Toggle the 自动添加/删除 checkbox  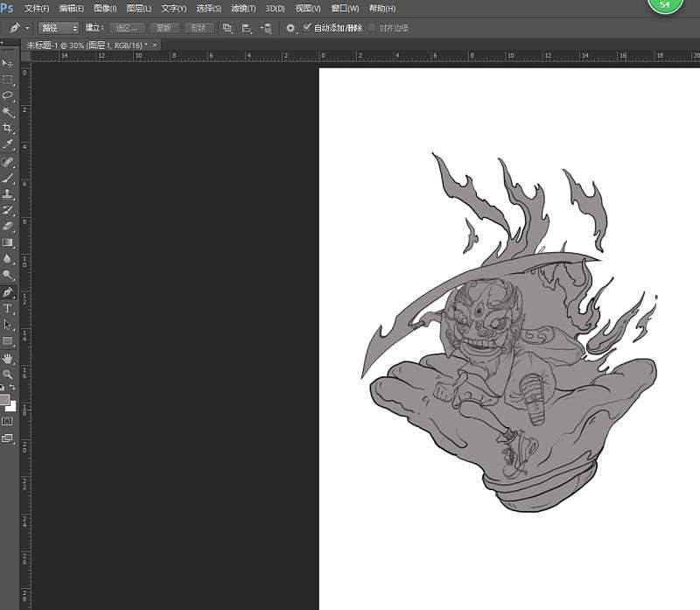[x=307, y=28]
